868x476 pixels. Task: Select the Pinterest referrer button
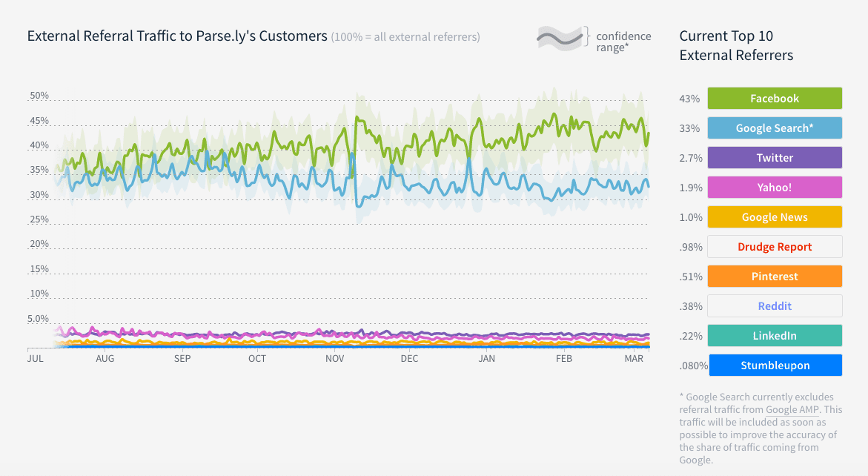click(x=775, y=277)
